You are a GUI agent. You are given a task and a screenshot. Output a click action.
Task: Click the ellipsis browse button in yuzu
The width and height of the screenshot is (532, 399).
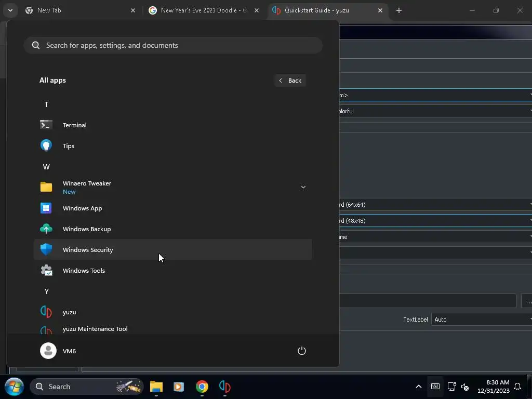pyautogui.click(x=528, y=301)
